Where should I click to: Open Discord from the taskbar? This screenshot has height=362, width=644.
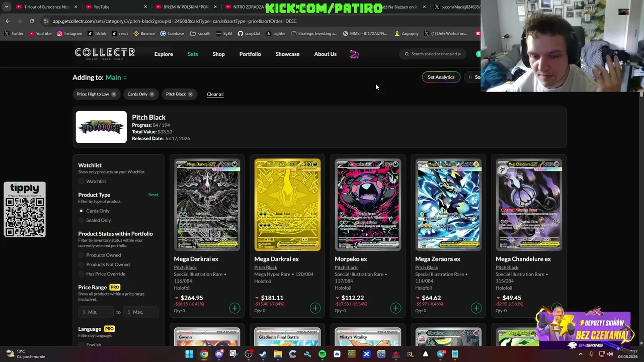219,354
